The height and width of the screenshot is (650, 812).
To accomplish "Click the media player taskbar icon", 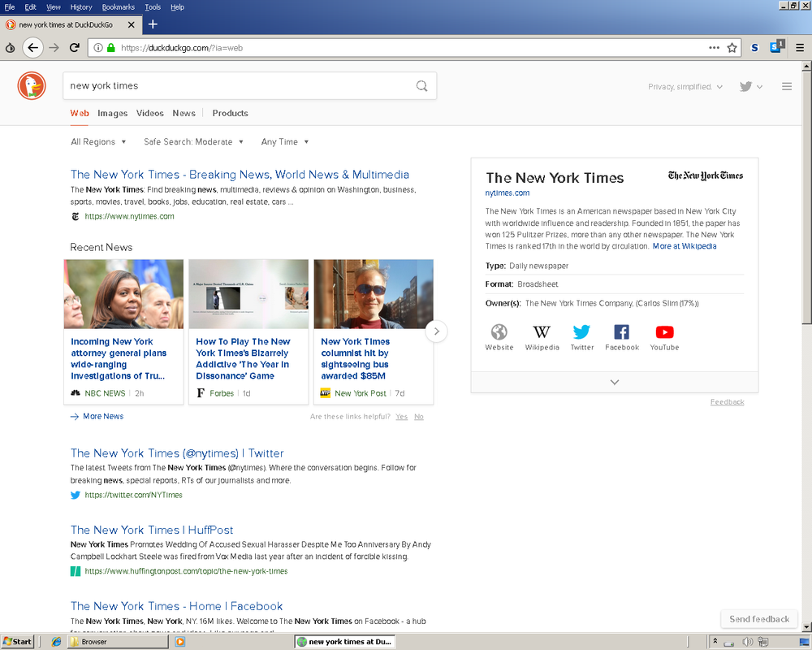I will click(179, 642).
